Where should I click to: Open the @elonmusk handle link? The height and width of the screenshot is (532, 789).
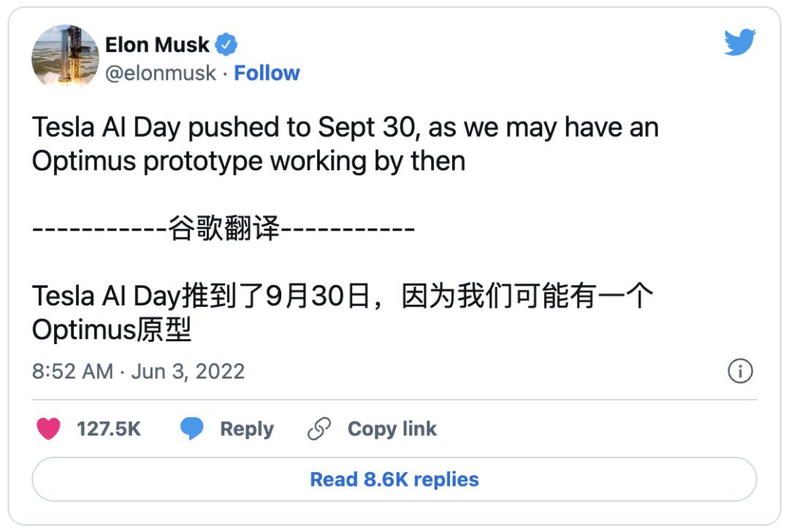pyautogui.click(x=161, y=73)
